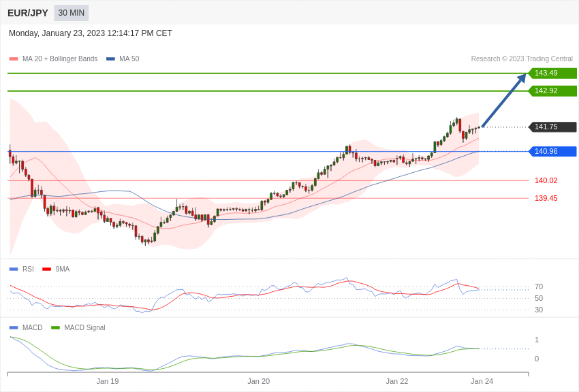This screenshot has height=392, width=579.
Task: Click the Jan 24 date axis label
Action: 482,381
